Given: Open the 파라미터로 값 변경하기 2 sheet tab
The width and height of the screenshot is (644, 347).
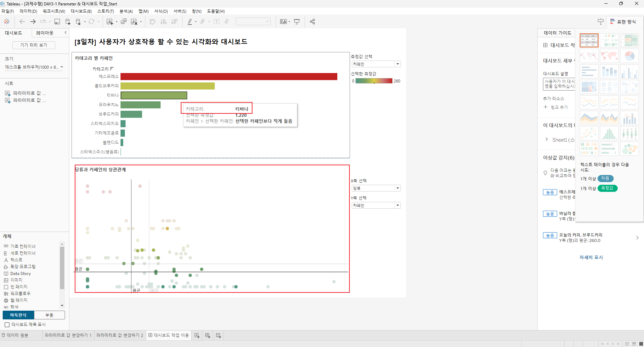Looking at the screenshot, I should point(120,335).
